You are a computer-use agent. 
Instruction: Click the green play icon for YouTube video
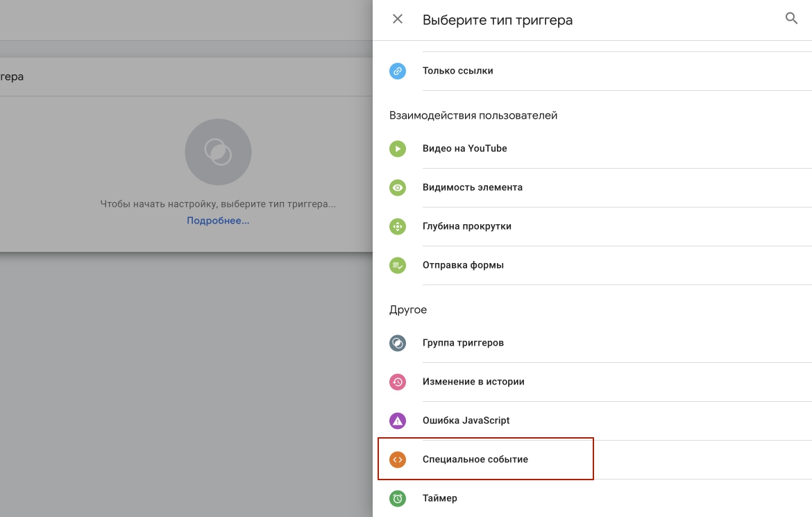[x=398, y=149]
